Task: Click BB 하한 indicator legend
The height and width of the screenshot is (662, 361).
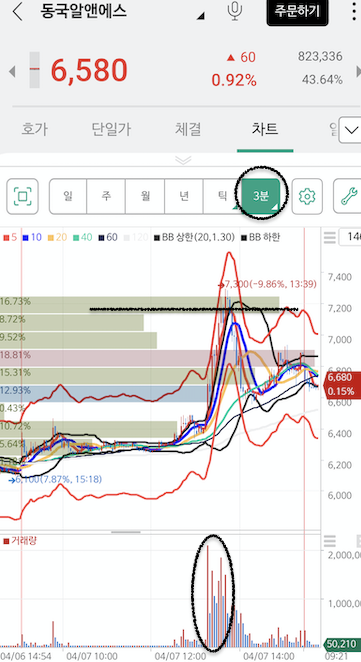Action: coord(260,237)
